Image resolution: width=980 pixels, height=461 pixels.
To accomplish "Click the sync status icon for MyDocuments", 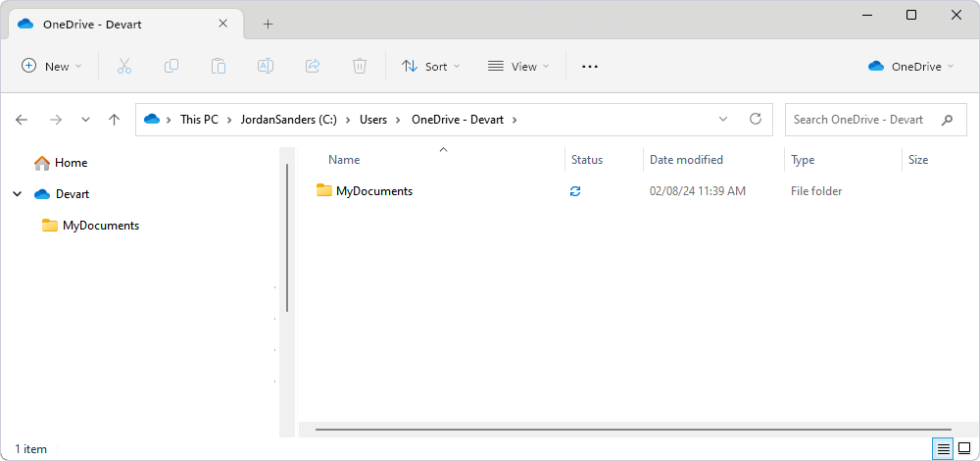I will pyautogui.click(x=575, y=191).
